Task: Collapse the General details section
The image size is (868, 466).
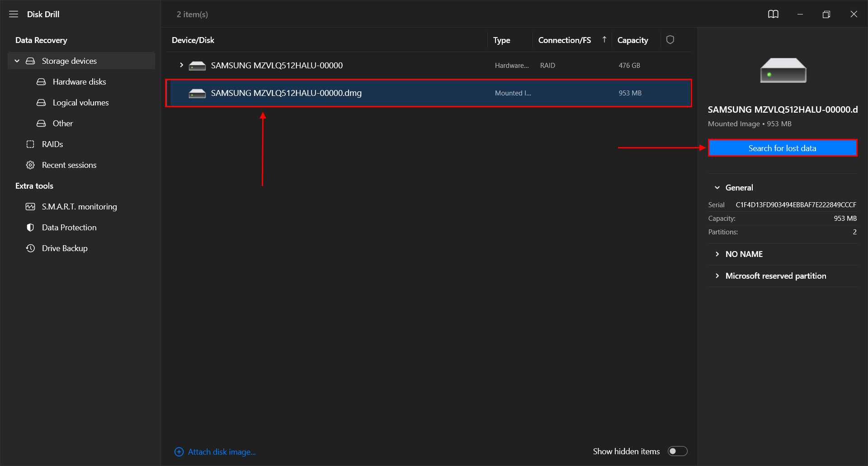Action: coord(717,188)
